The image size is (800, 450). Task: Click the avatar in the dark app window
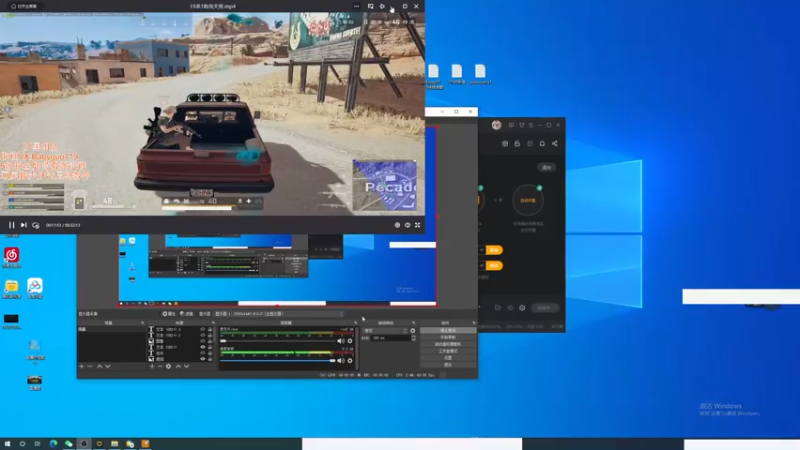[x=496, y=125]
